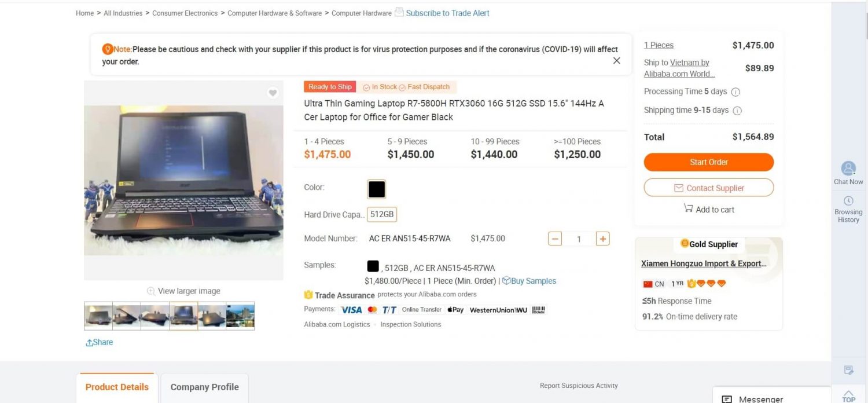Click Processing Time info icon
This screenshot has width=868, height=403.
click(x=735, y=92)
